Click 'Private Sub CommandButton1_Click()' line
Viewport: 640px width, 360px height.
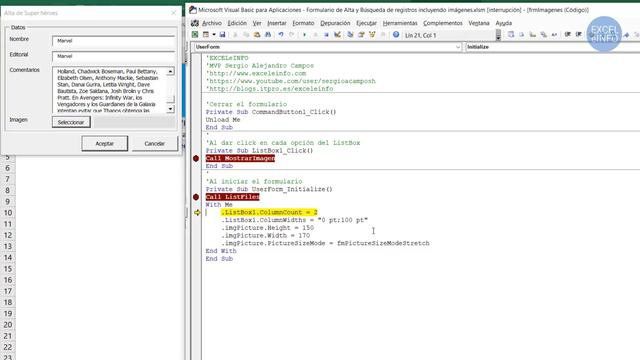271,112
